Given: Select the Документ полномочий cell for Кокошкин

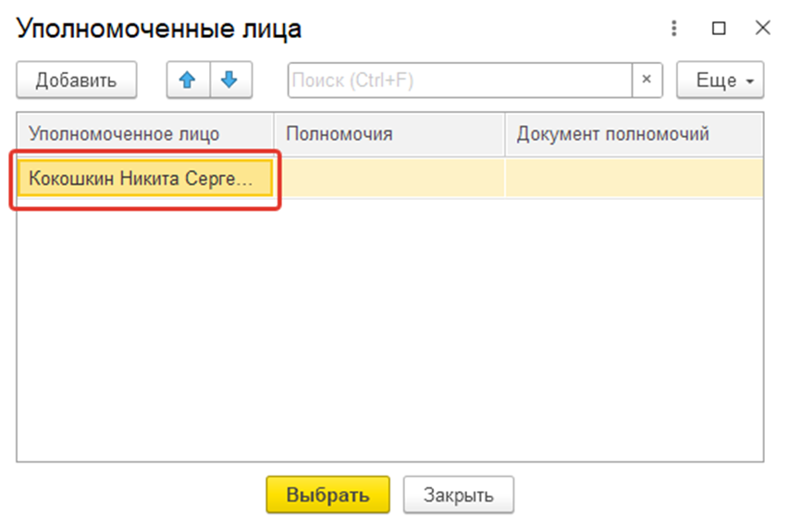Looking at the screenshot, I should click(x=634, y=179).
